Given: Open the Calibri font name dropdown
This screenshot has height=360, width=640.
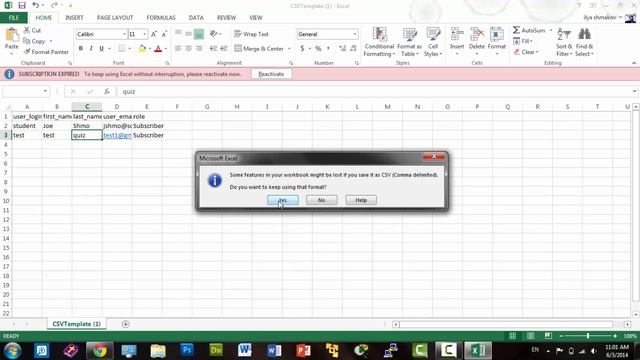Looking at the screenshot, I should 124,34.
